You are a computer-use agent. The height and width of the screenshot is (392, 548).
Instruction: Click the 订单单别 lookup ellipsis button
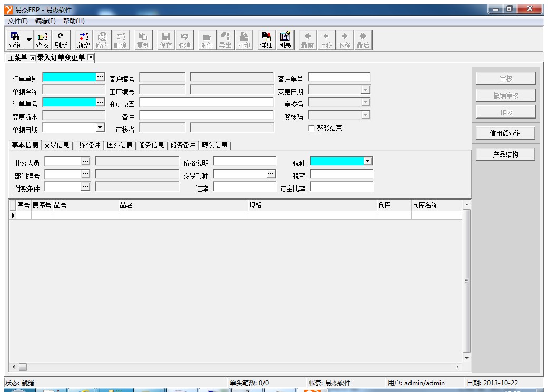(100, 77)
